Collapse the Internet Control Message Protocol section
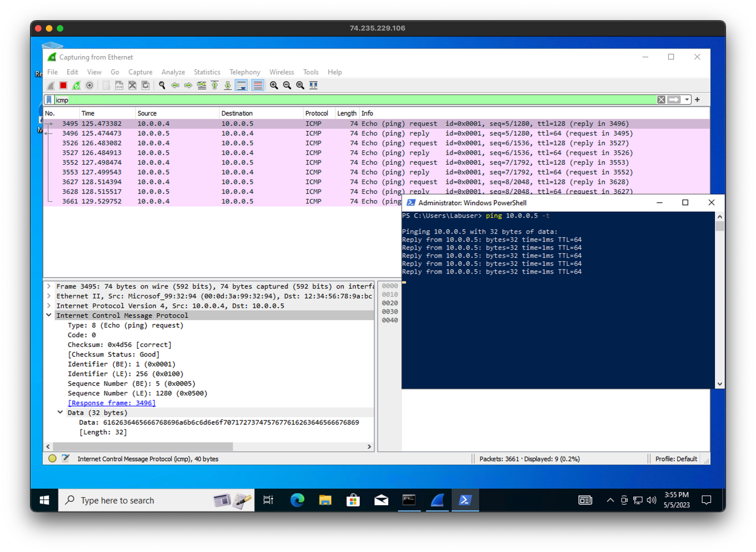 (x=49, y=315)
